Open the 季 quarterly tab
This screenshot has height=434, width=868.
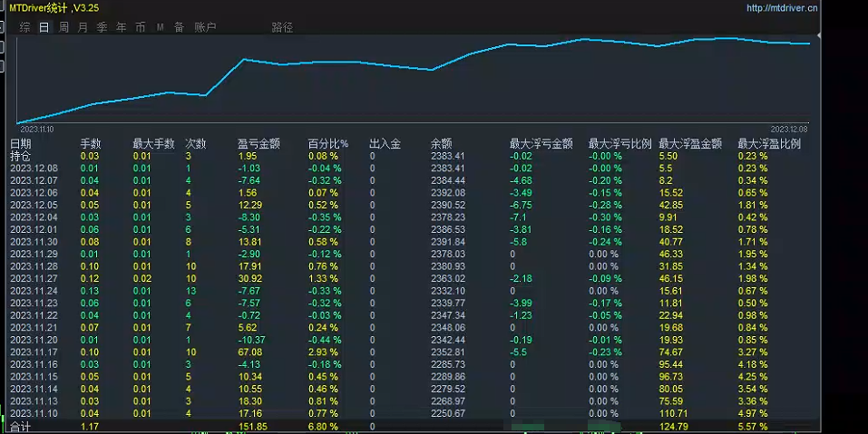(102, 27)
